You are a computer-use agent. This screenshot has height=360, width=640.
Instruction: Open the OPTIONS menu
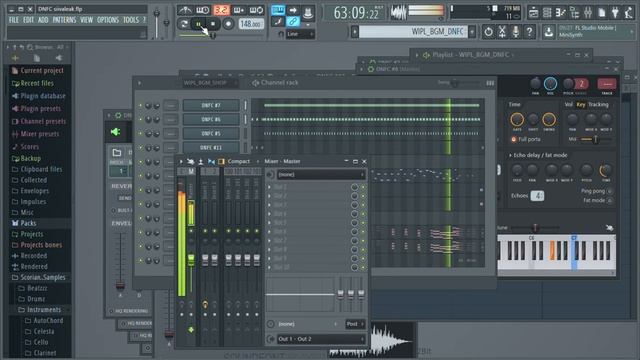click(108, 20)
